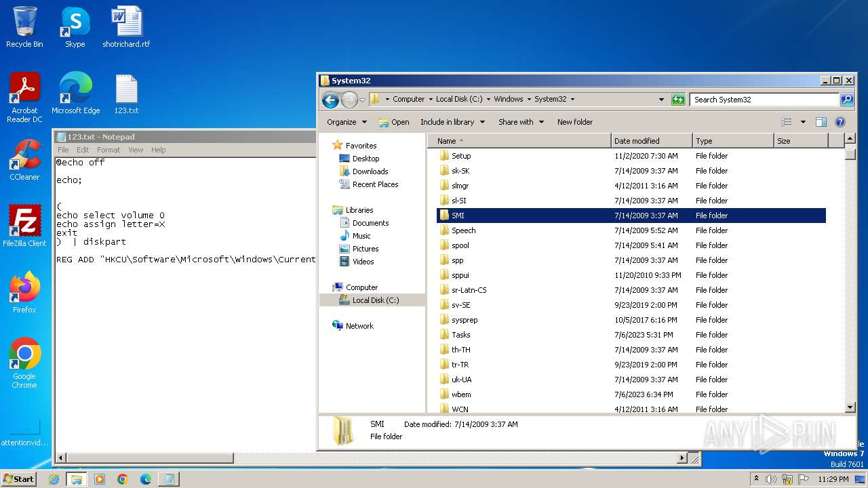Open the CCleaner desktop shortcut
This screenshot has height=488, width=868.
(x=24, y=160)
